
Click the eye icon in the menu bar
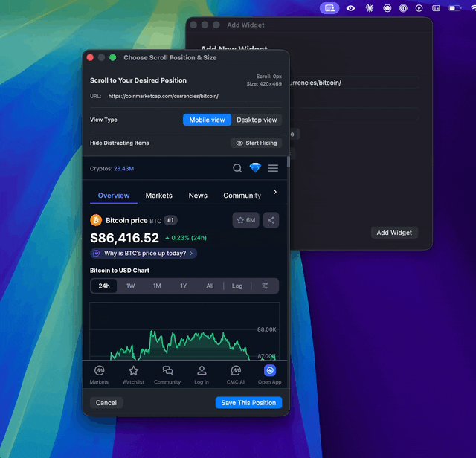point(350,8)
